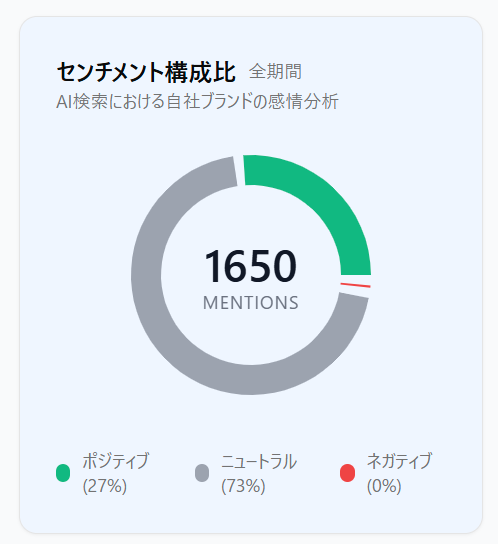This screenshot has width=498, height=544.
Task: Click the gray ニュートラル legend dot
Action: (202, 473)
